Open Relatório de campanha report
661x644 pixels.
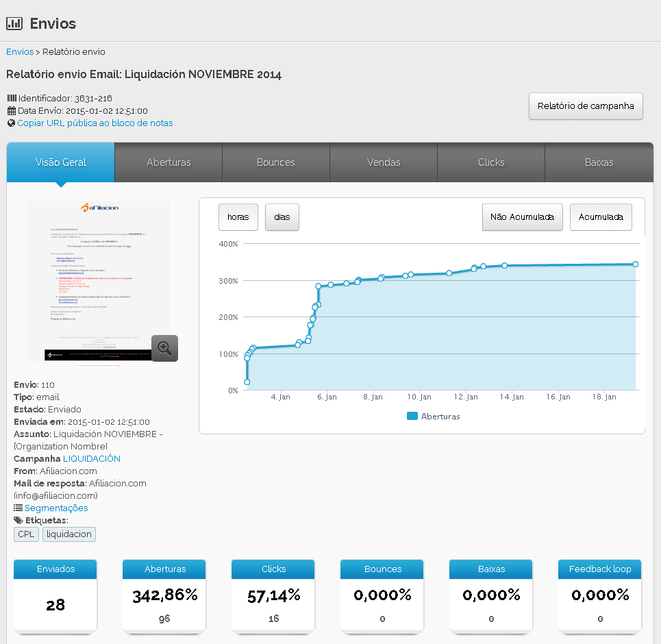586,106
